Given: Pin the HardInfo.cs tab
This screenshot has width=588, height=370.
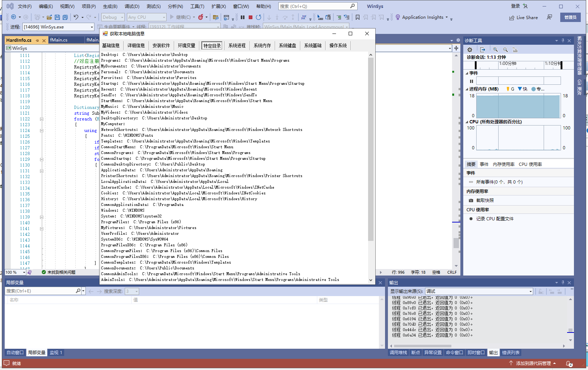Looking at the screenshot, I should click(x=37, y=40).
